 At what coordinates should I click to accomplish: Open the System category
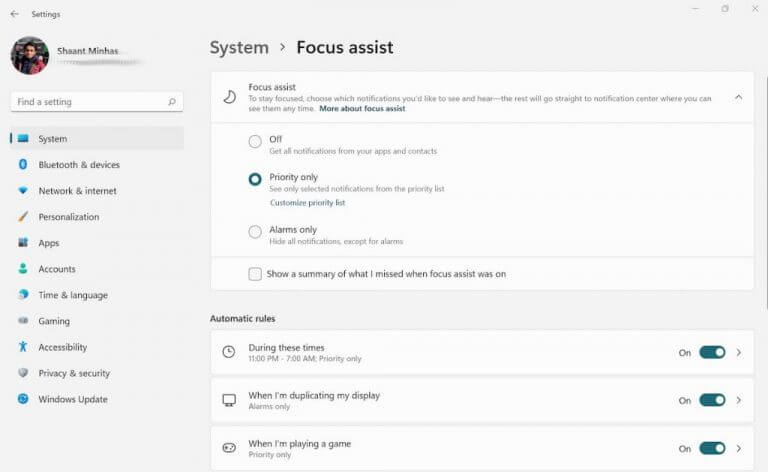(97, 139)
